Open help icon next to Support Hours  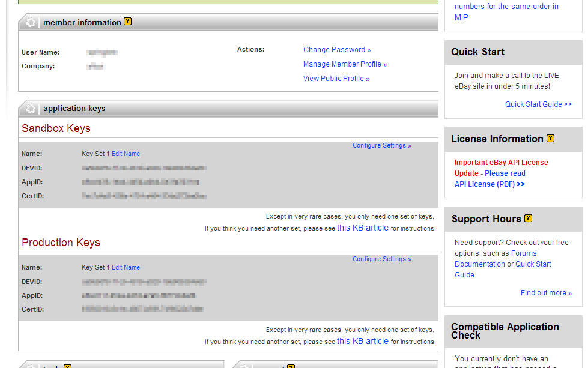click(528, 218)
